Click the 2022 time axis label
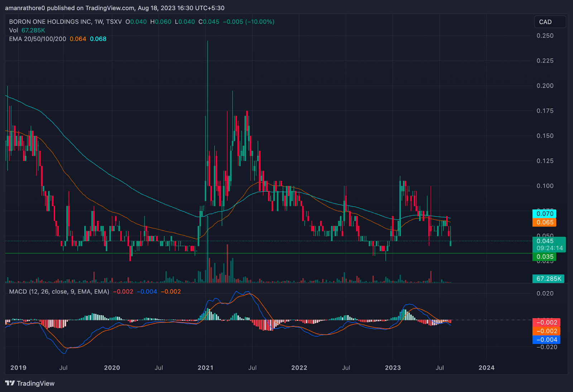This screenshot has width=573, height=392. (299, 368)
